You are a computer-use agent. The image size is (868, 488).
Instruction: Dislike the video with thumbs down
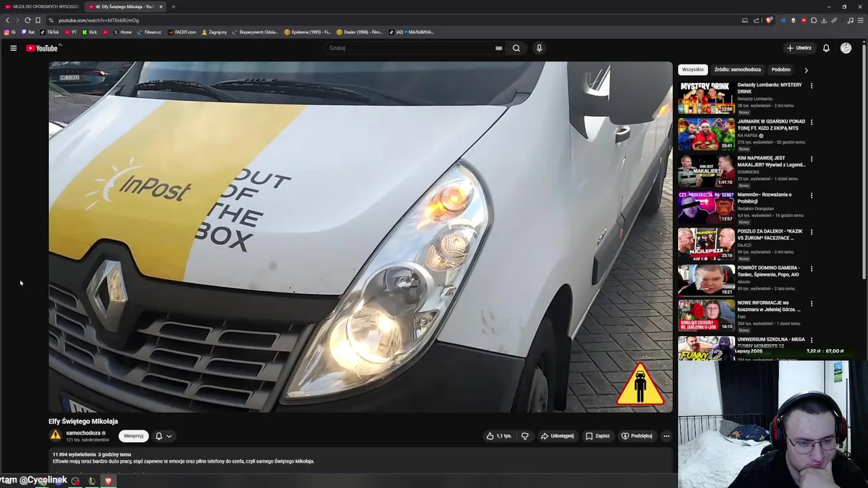525,436
